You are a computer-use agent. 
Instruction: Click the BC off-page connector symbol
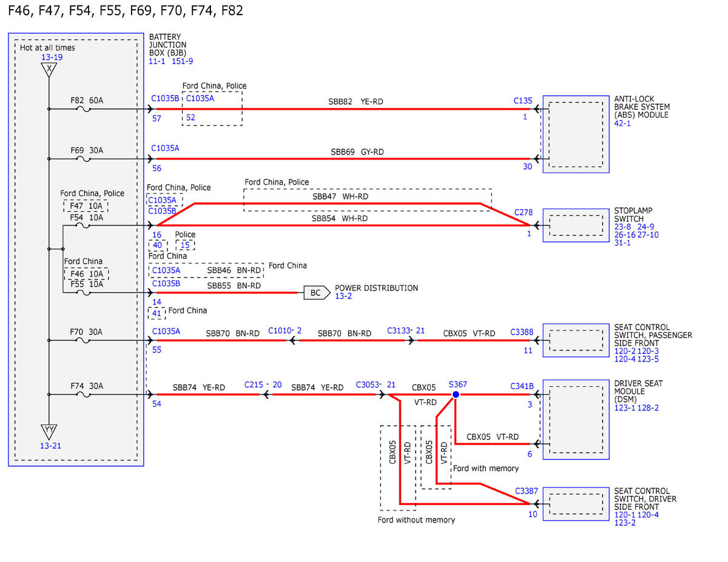(x=315, y=293)
